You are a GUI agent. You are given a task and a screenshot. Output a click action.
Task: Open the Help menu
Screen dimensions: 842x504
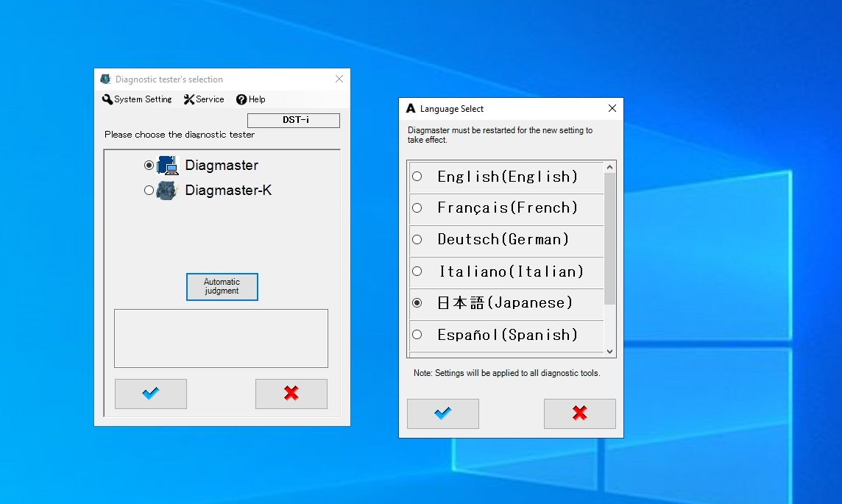pyautogui.click(x=251, y=99)
